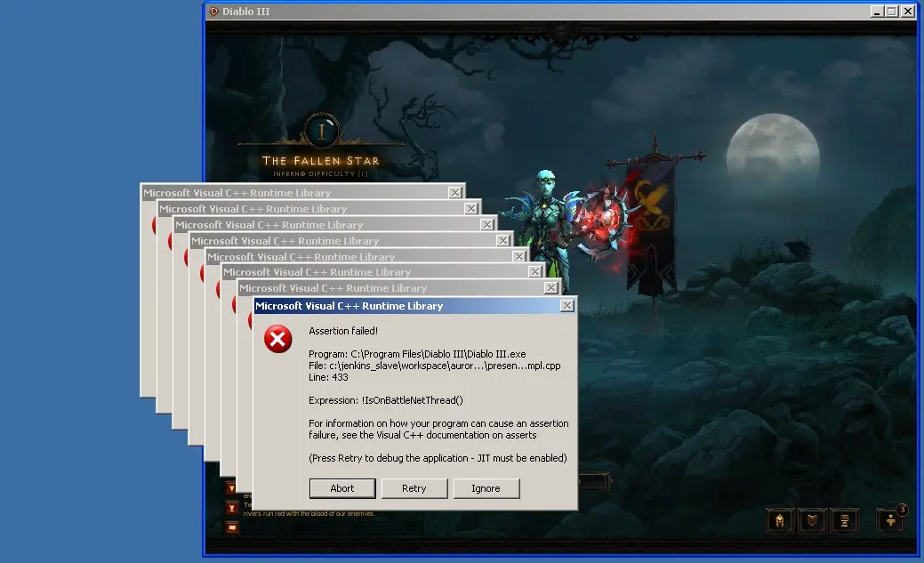Click the Diablo III title bar logo icon
The height and width of the screenshot is (563, 924).
point(213,12)
